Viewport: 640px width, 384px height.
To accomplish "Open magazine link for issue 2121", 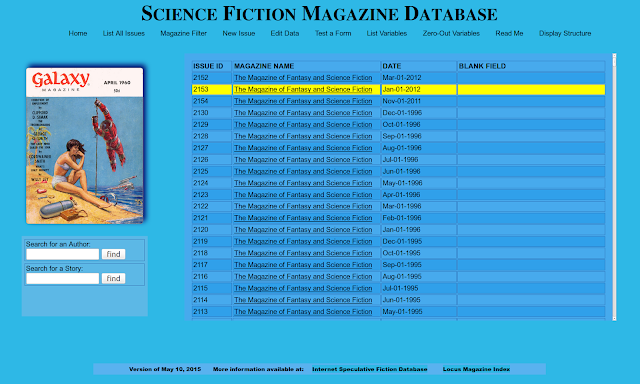I will click(303, 218).
